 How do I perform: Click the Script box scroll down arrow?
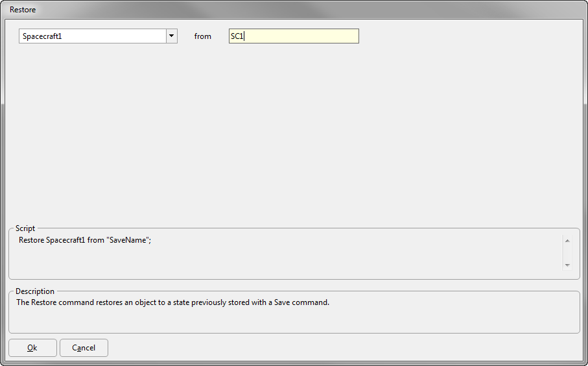coord(567,265)
